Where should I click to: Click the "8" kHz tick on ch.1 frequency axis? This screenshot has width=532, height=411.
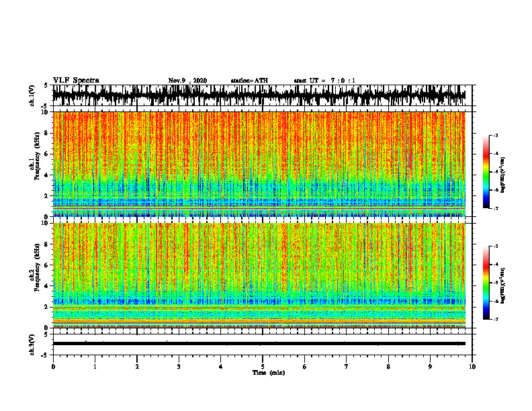pyautogui.click(x=47, y=133)
